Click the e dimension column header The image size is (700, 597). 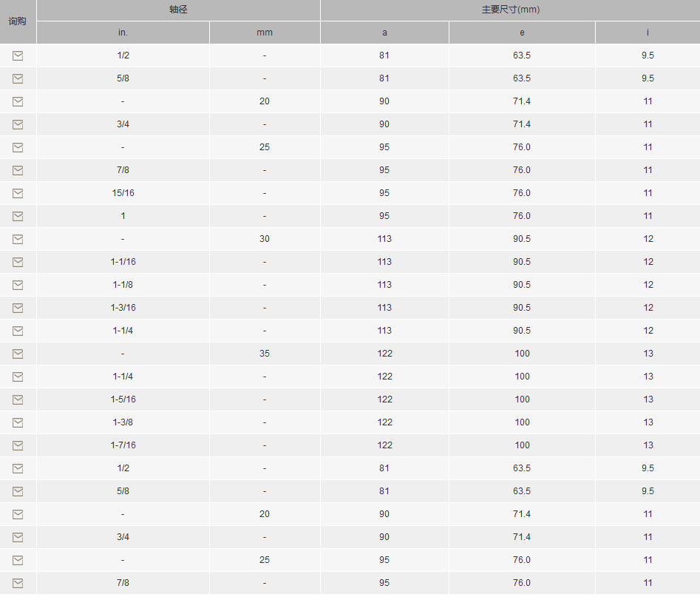522,33
